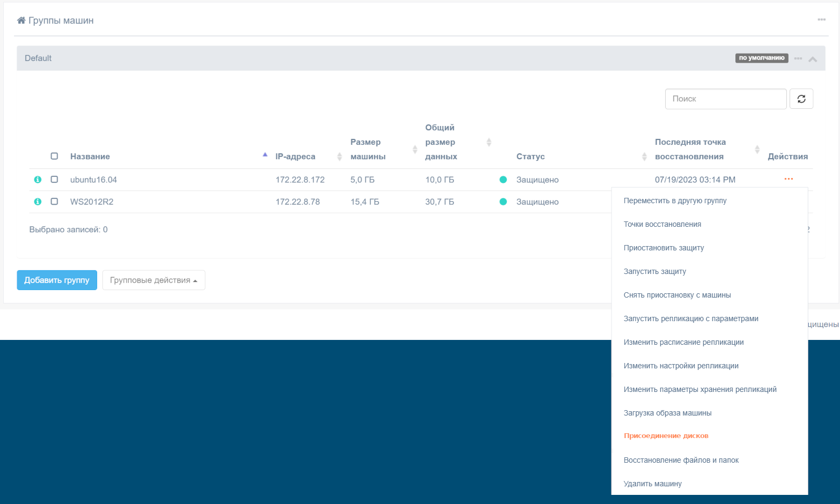The height and width of the screenshot is (504, 840).
Task: Click the home icon beside Группы машин
Action: [x=21, y=20]
